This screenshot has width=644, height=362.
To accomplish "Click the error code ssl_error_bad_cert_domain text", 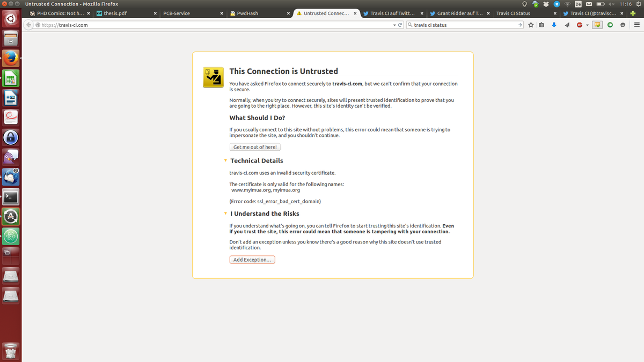I will pyautogui.click(x=275, y=202).
